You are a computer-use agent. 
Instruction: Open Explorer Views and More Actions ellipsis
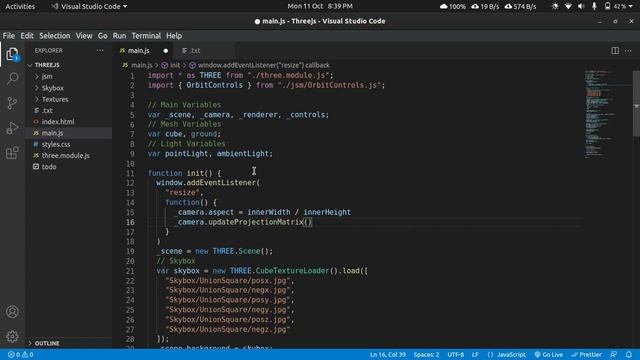coord(100,50)
